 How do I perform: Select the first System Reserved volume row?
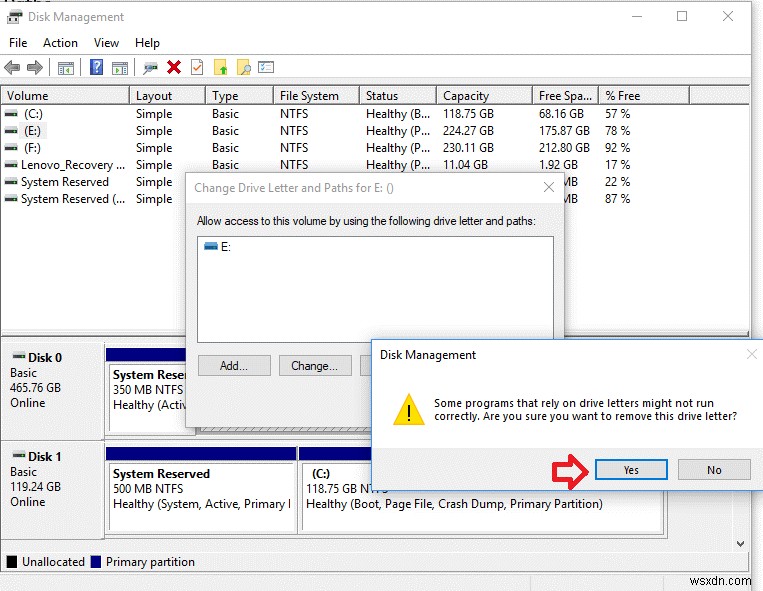65,182
